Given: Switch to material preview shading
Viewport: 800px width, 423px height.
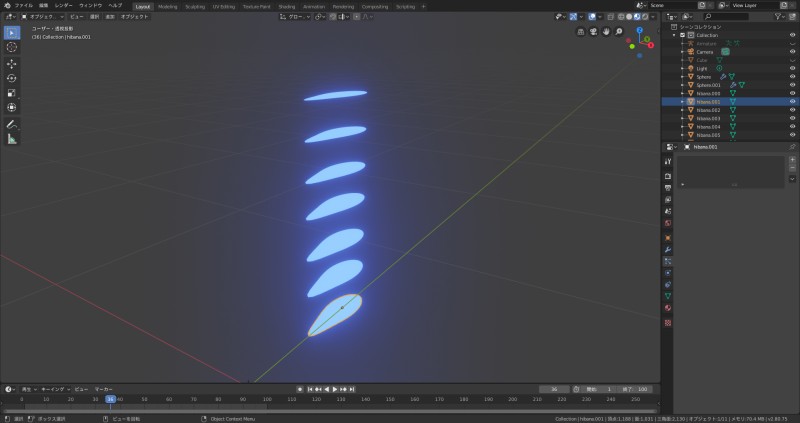Looking at the screenshot, I should (637, 17).
